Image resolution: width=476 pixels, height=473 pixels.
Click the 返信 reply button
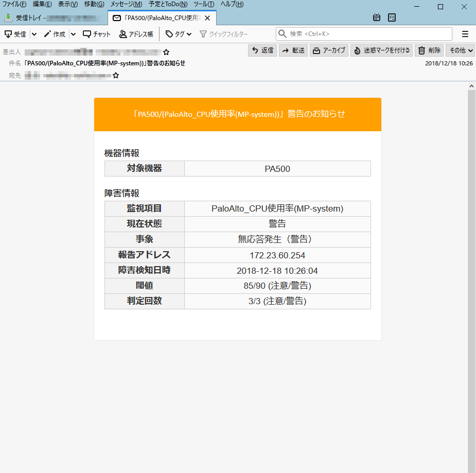pos(262,50)
